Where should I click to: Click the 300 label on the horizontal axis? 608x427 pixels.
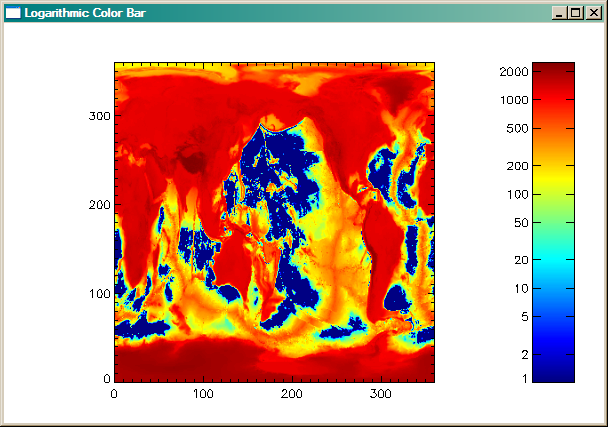point(380,395)
